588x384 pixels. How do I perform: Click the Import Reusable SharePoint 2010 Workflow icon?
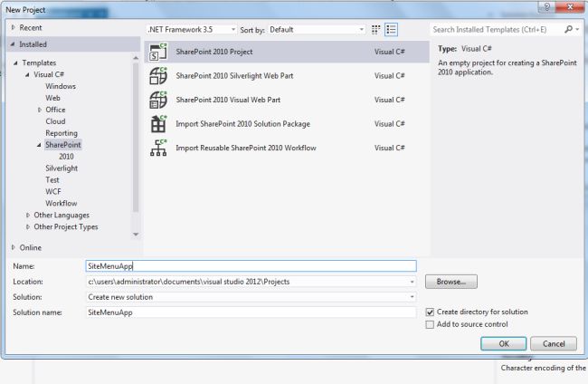[158, 148]
